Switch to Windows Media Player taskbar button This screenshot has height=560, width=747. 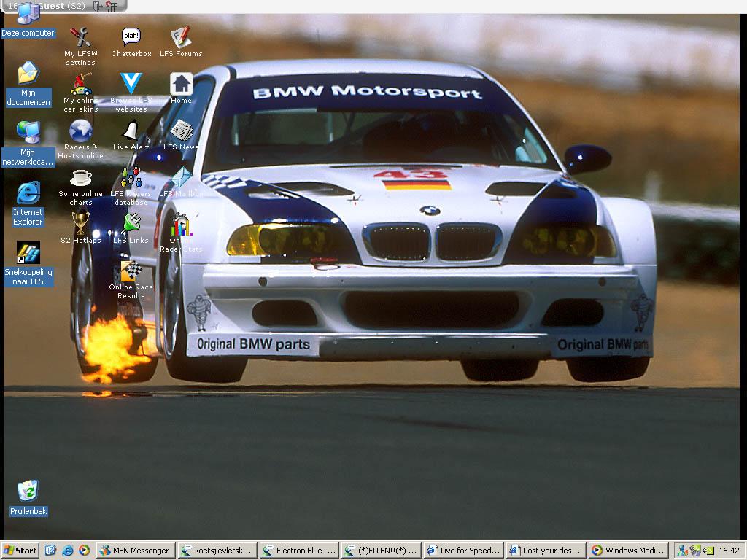click(628, 551)
